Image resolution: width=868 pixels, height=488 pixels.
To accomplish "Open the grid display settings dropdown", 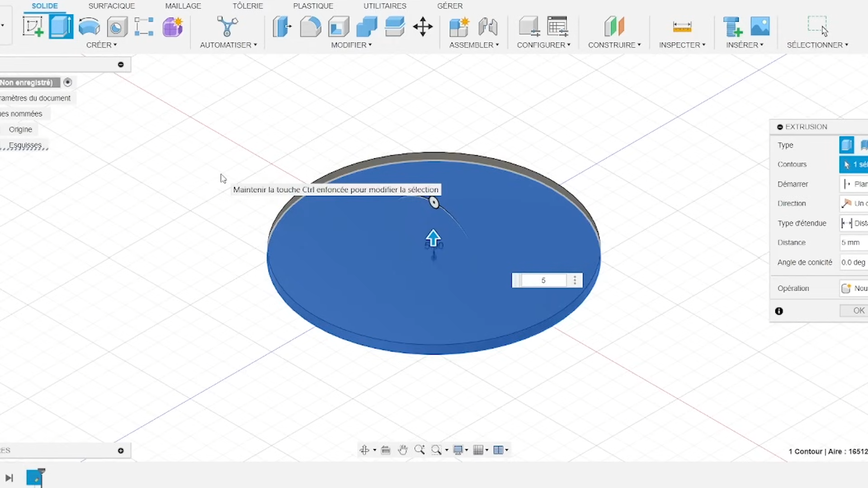I will (481, 450).
